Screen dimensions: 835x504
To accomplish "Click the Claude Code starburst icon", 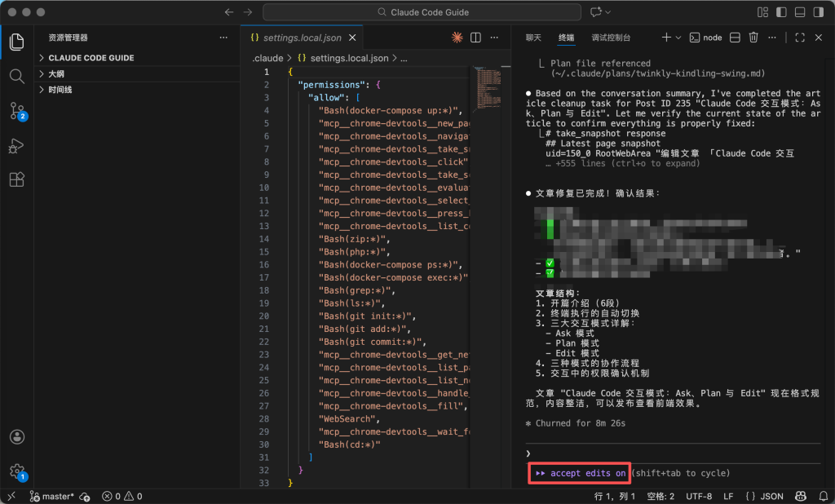I will click(x=457, y=38).
